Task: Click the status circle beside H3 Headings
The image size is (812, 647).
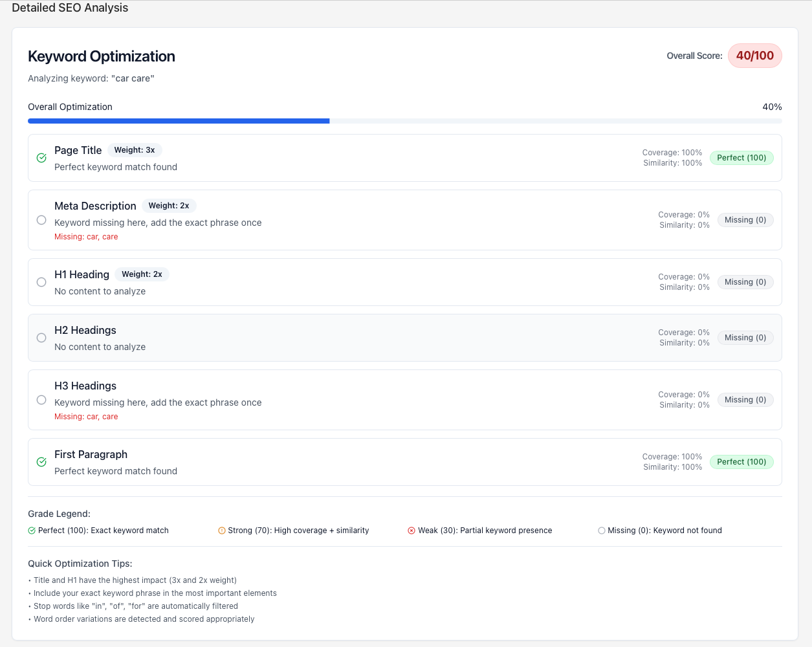Action: (41, 400)
